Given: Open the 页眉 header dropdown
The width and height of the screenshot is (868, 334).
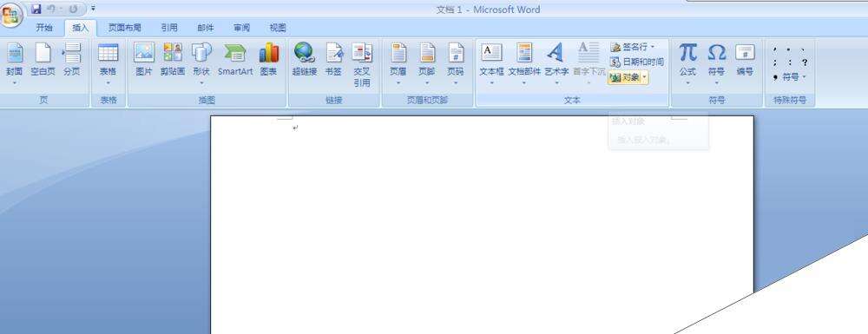Looking at the screenshot, I should click(398, 63).
